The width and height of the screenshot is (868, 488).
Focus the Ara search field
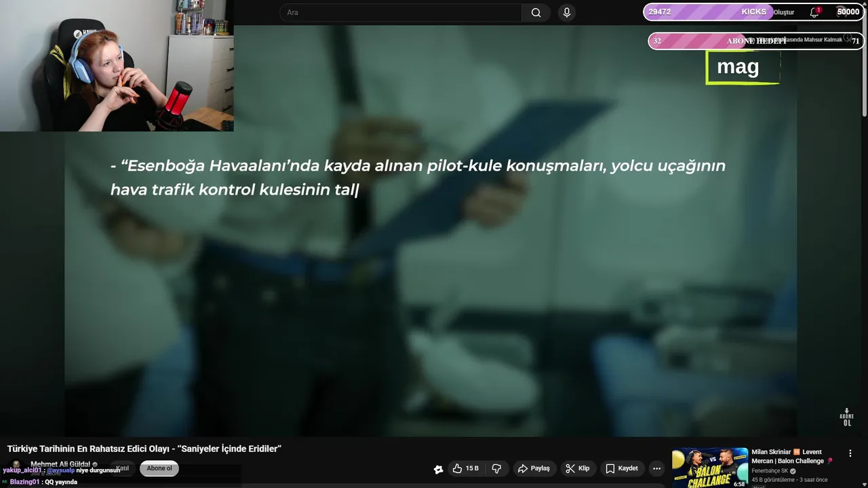(x=400, y=12)
